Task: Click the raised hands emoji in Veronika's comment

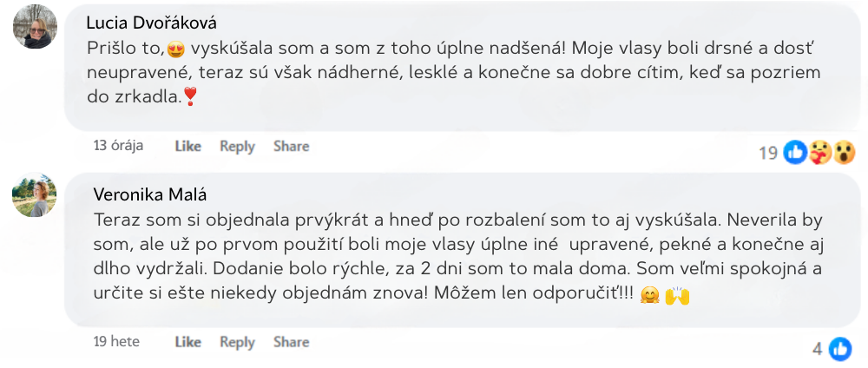Action: 677,296
